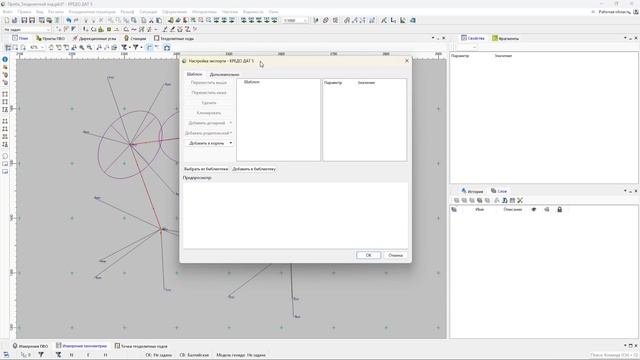Click the New document icon in main toolbar
The image size is (640, 360).
[7, 20]
